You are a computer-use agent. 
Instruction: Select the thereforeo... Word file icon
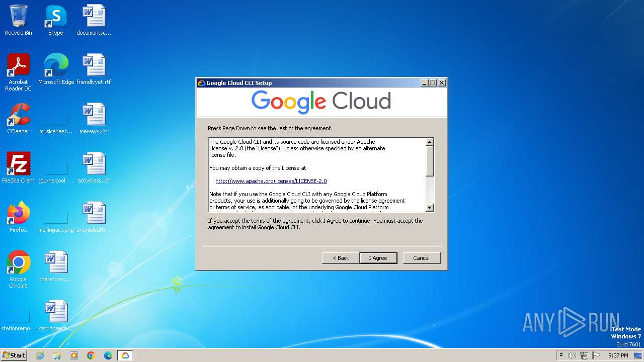[x=56, y=266]
